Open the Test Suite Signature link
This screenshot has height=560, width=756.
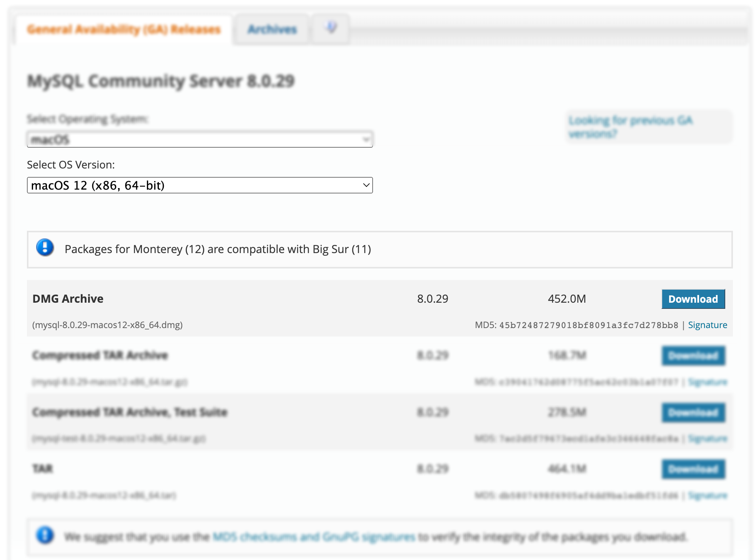point(707,438)
